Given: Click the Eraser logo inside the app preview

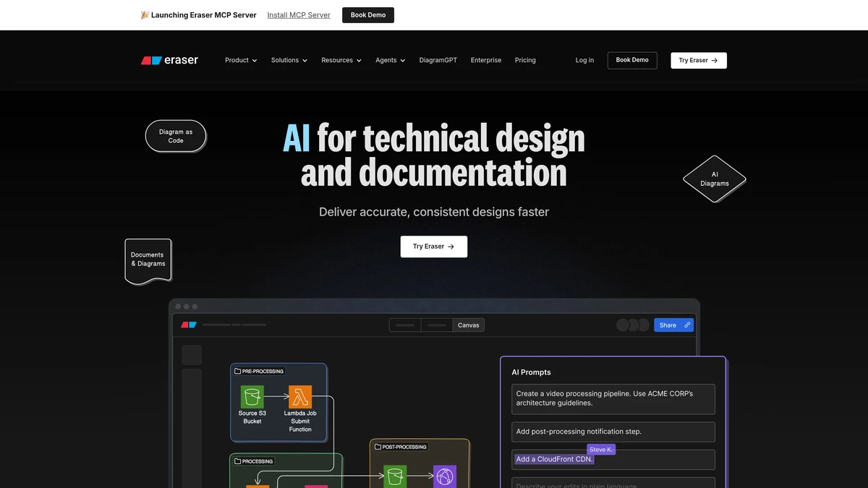Looking at the screenshot, I should [x=189, y=325].
